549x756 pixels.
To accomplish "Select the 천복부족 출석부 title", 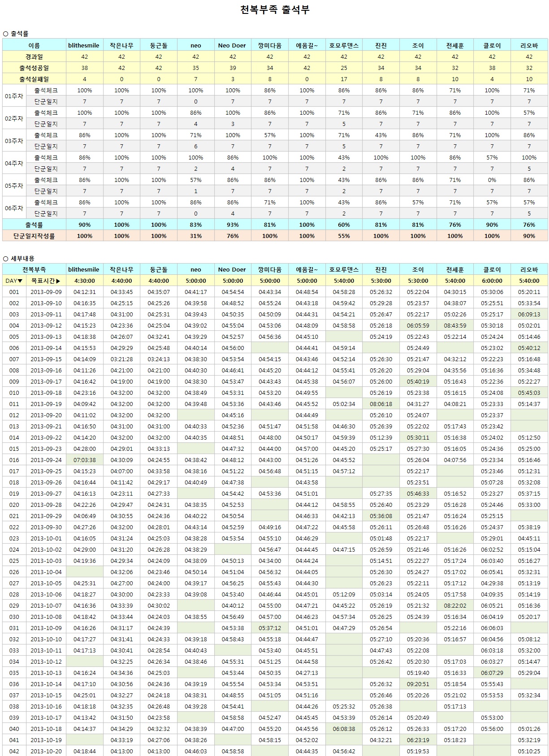I will click(274, 10).
